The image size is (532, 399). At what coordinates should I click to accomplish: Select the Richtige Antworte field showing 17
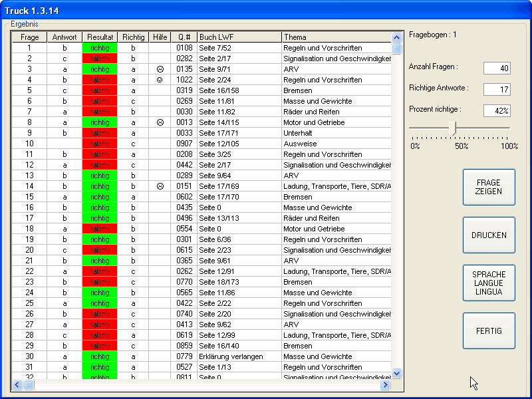pyautogui.click(x=496, y=89)
